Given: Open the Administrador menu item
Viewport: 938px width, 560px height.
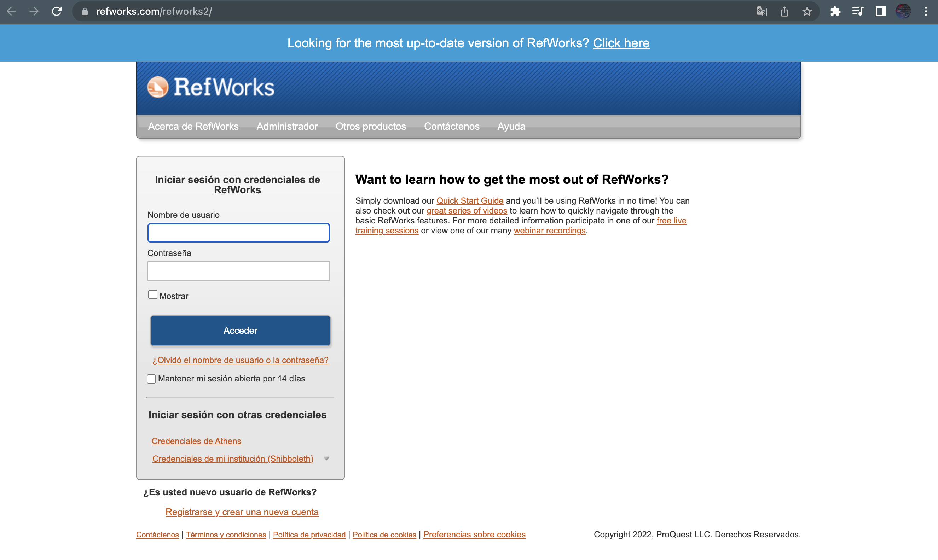Looking at the screenshot, I should [x=287, y=126].
